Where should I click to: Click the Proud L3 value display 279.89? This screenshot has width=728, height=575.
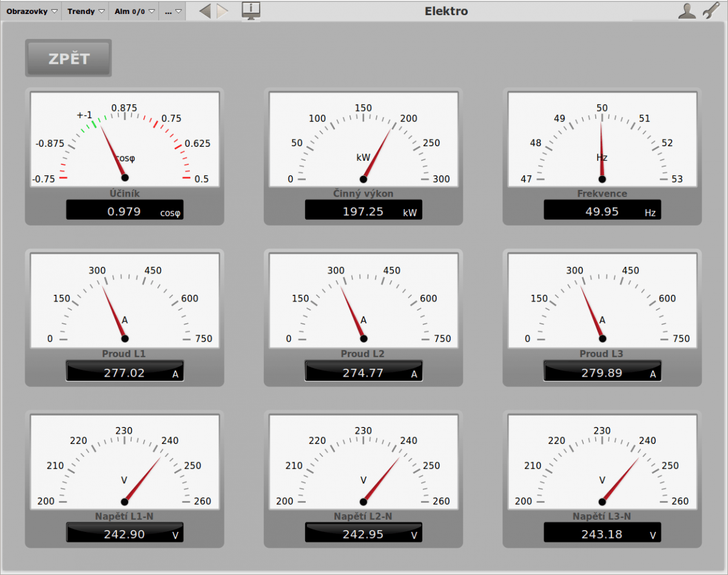[602, 372]
